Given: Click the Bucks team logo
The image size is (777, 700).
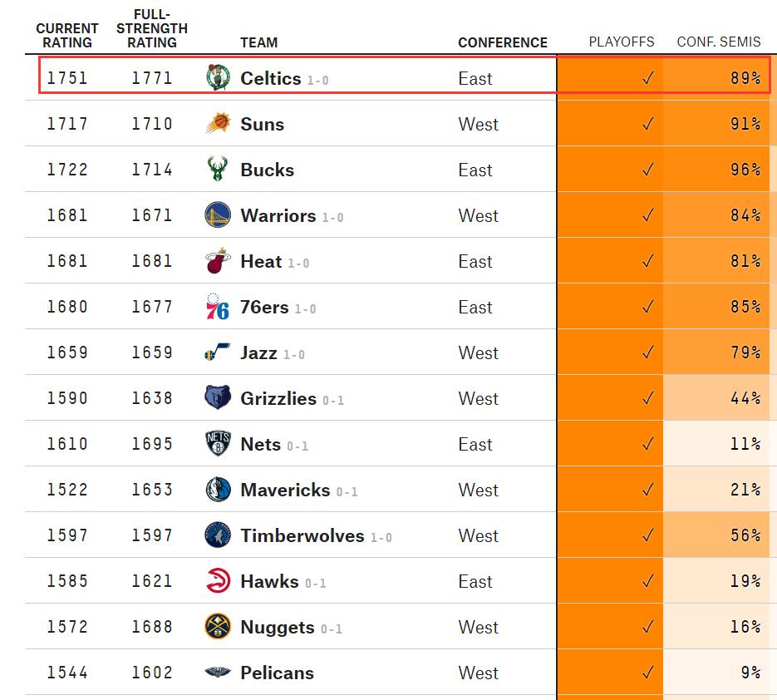Looking at the screenshot, I should click(217, 170).
